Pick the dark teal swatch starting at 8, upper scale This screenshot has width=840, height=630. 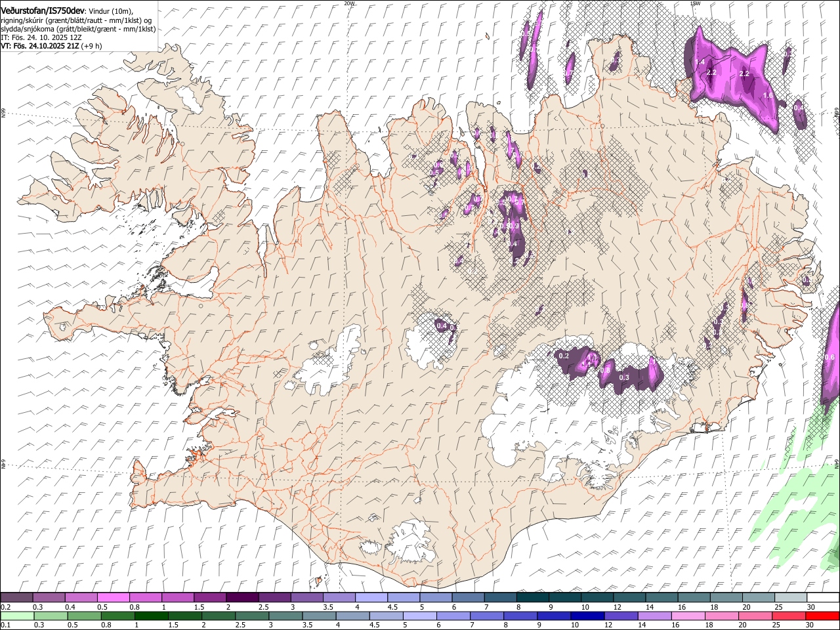click(532, 598)
